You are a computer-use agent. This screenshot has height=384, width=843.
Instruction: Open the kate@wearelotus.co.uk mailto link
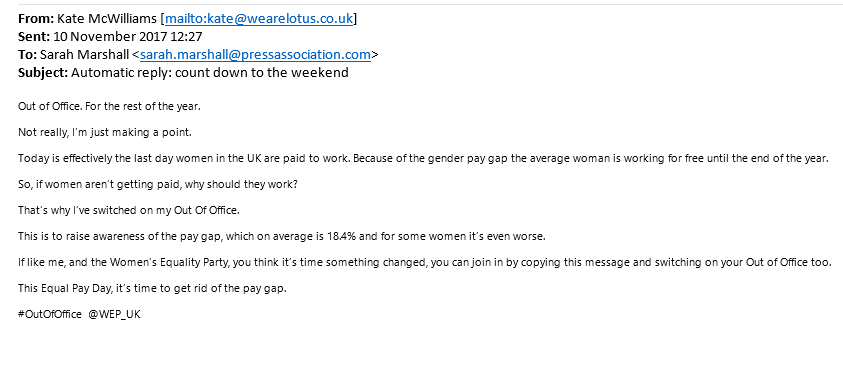coord(259,19)
